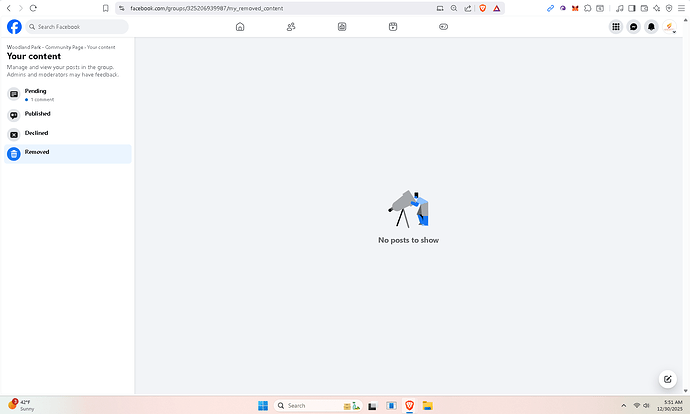Open the account profile menu
Viewport: 690px width, 414px height.
coord(669,27)
